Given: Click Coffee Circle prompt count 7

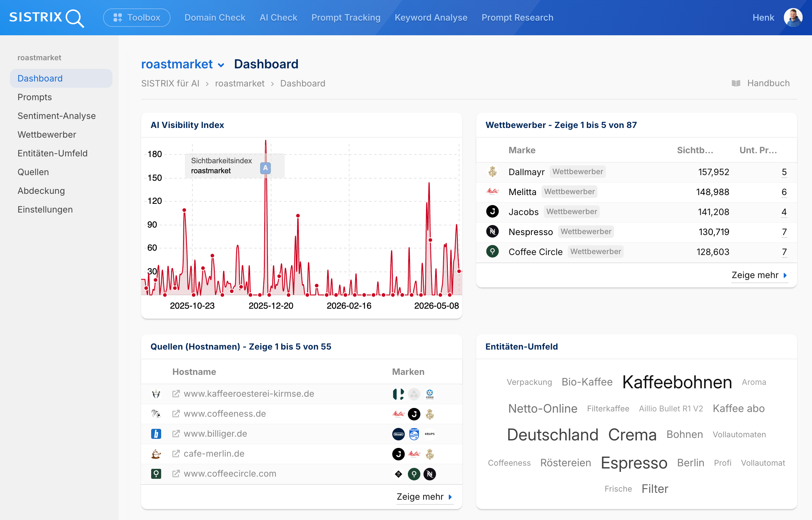Looking at the screenshot, I should click(x=784, y=252).
